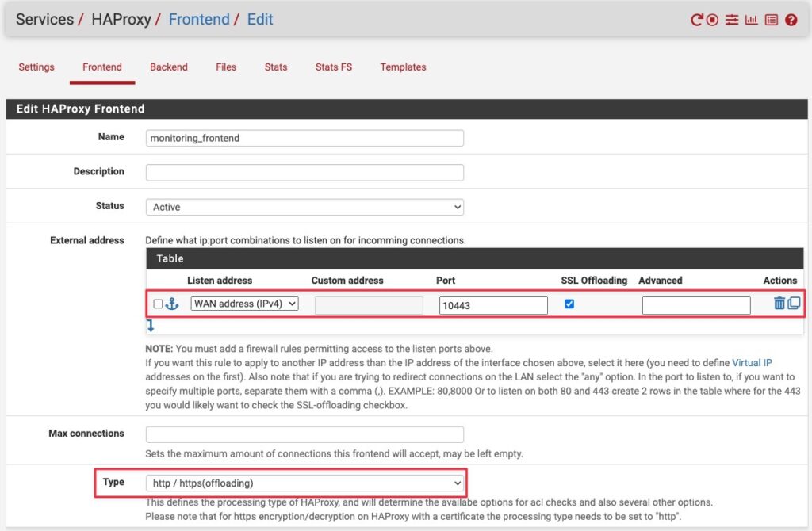Open the Status dropdown showing Active
This screenshot has height=531, width=812.
304,207
